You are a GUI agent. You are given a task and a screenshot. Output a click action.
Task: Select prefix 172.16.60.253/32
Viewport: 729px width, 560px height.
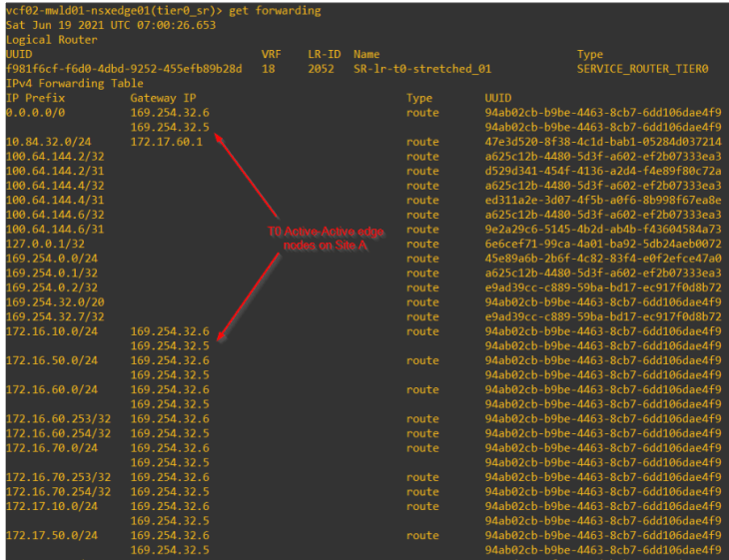click(x=58, y=419)
